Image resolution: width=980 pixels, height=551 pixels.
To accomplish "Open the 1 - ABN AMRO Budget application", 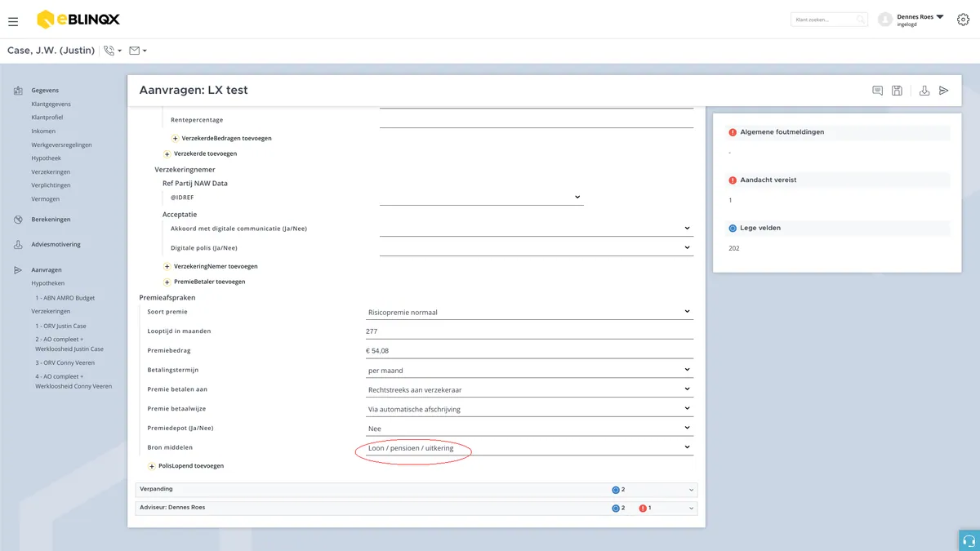I will [x=65, y=298].
